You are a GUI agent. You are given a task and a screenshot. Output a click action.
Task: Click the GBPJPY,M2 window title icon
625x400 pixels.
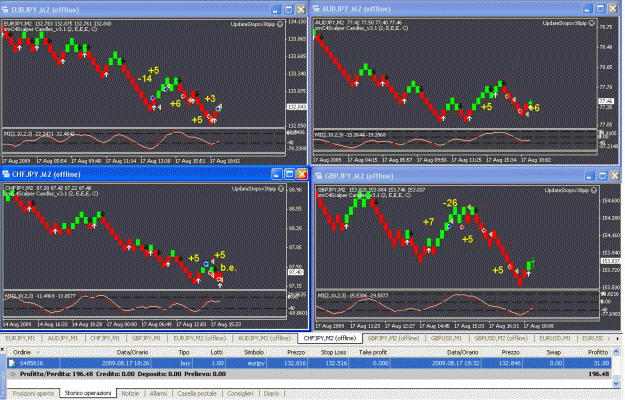[319, 176]
